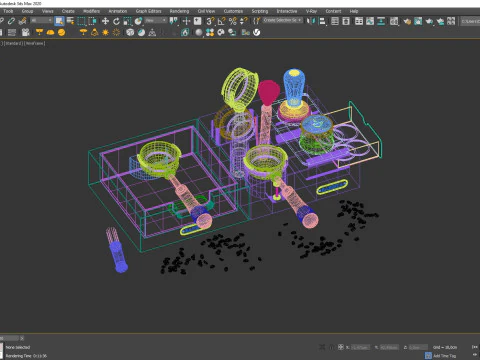Open the Tools menu
480x360 pixels.
coord(8,11)
